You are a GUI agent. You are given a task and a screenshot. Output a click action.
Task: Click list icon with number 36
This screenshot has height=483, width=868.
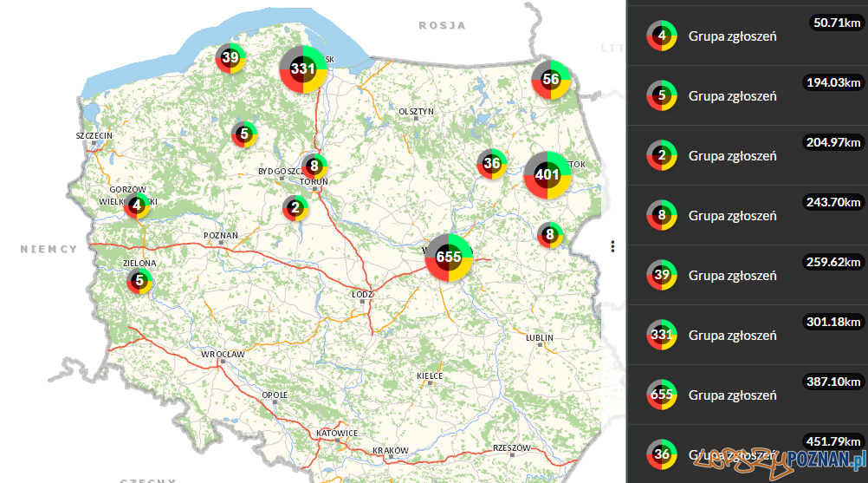click(x=662, y=454)
